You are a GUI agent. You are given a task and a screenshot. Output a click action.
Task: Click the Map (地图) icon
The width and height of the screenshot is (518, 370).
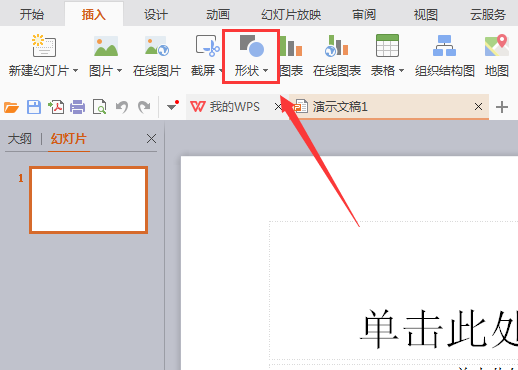[x=497, y=45]
